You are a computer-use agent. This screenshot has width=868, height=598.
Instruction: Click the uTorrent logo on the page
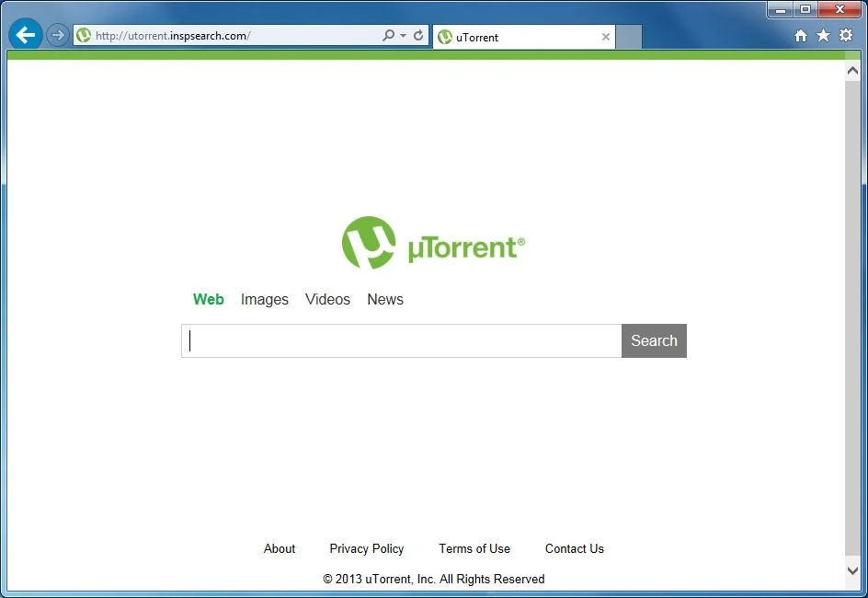tap(433, 243)
